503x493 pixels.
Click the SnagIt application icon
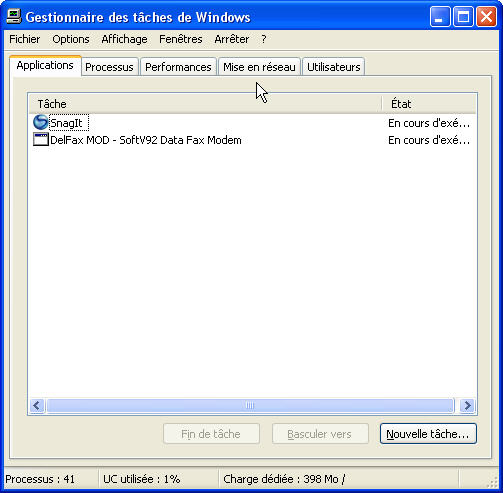[41, 122]
